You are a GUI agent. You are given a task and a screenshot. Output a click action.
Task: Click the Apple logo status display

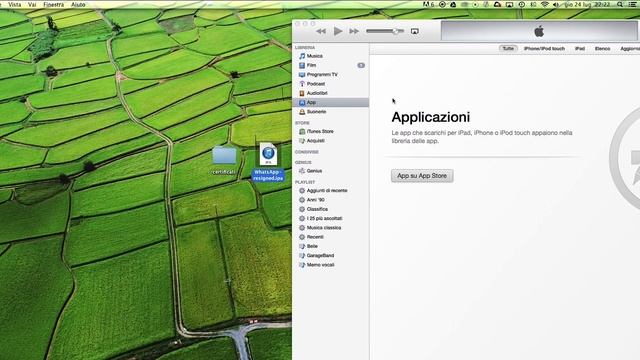(x=539, y=31)
